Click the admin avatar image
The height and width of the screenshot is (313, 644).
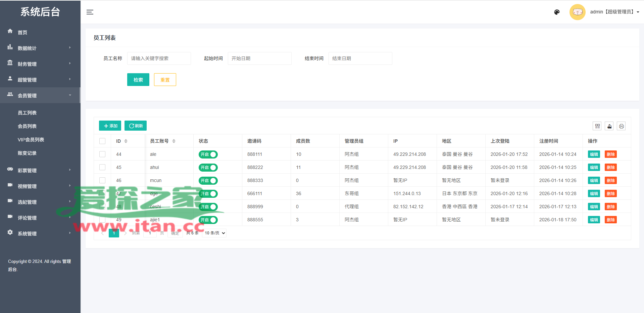(x=577, y=12)
